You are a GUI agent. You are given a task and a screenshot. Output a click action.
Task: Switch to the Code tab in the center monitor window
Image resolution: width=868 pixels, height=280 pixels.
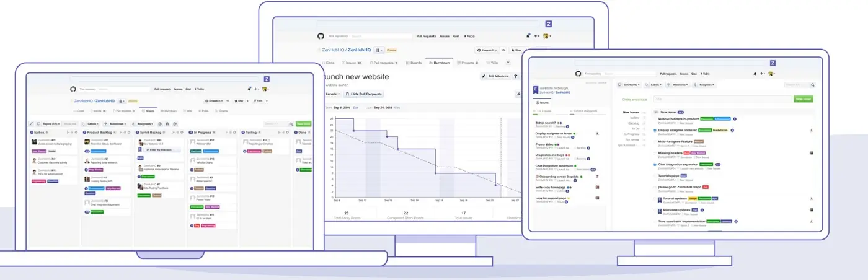328,63
